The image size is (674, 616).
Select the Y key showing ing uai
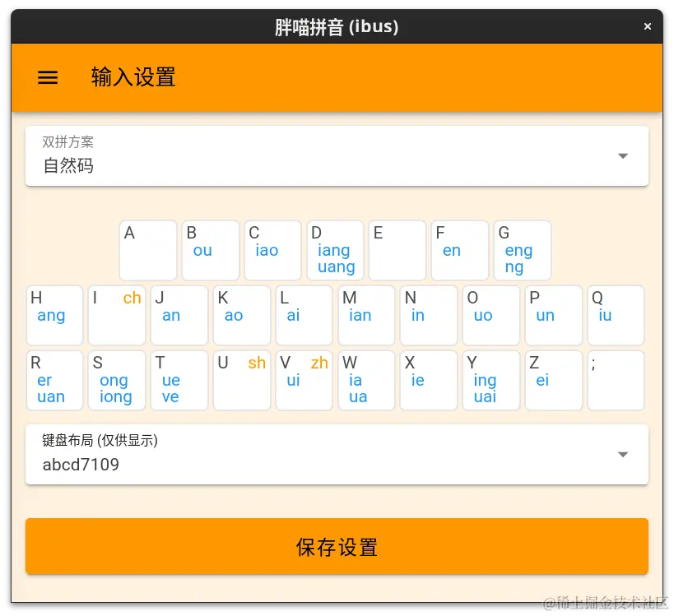490,380
